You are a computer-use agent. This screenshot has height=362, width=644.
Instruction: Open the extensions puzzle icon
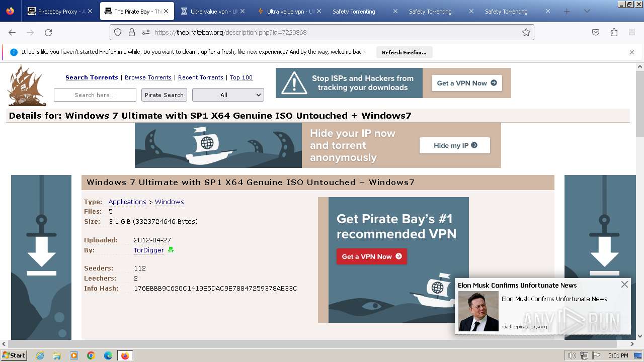coord(614,32)
